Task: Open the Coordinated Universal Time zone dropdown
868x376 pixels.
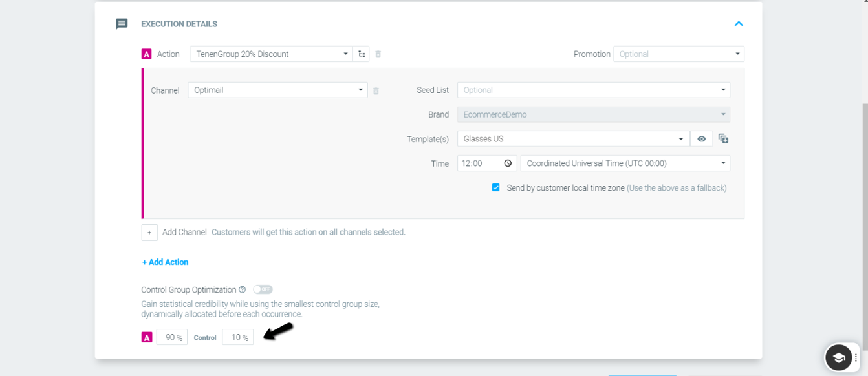Action: [x=625, y=163]
